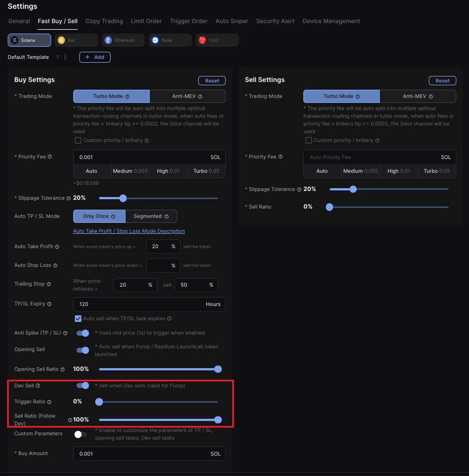Click the info icon beside Trigger Ratio
Viewport: 469px width, 476px height.
click(x=50, y=402)
